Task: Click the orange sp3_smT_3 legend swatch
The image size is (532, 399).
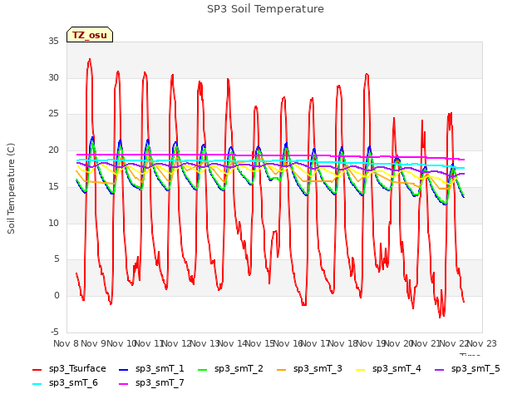Action: [x=282, y=369]
